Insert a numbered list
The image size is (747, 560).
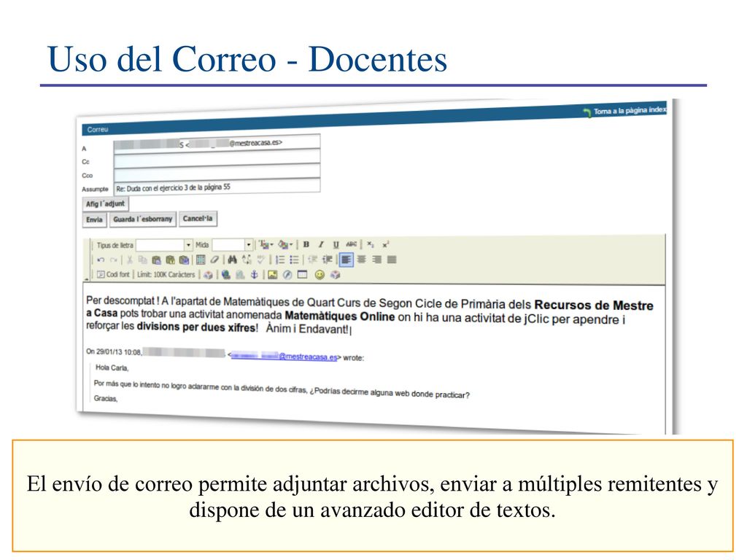coord(280,260)
